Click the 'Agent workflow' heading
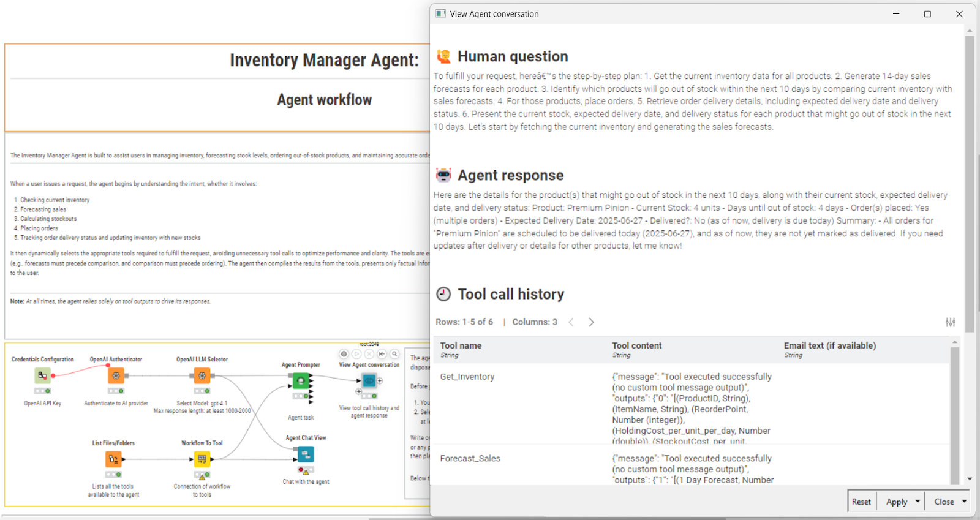This screenshot has width=980, height=520. pos(324,100)
